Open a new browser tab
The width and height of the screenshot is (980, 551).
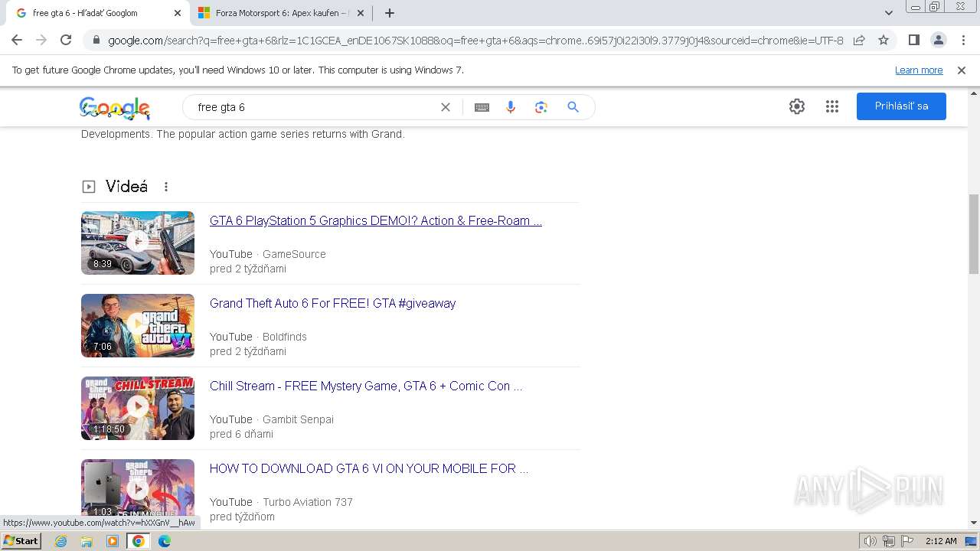click(390, 13)
